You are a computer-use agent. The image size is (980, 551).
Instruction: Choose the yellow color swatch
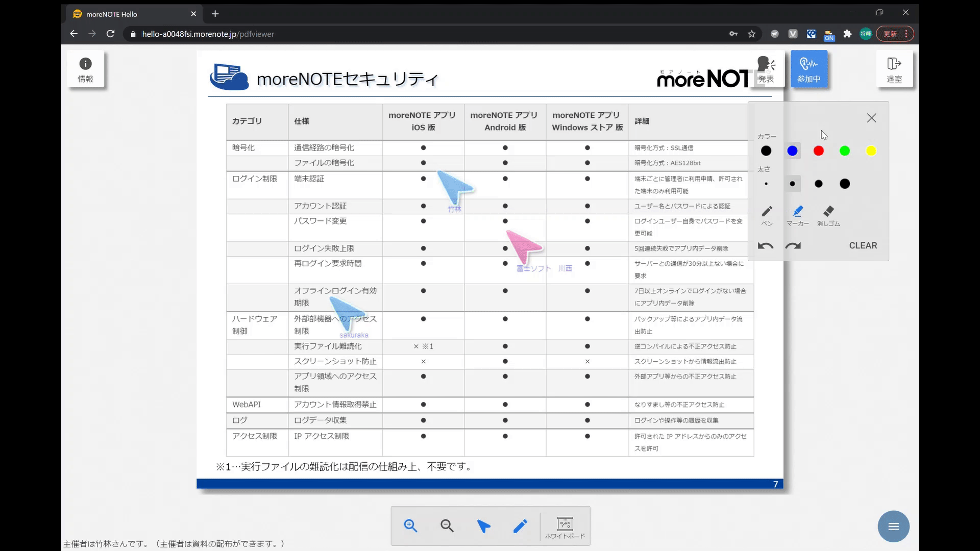871,151
